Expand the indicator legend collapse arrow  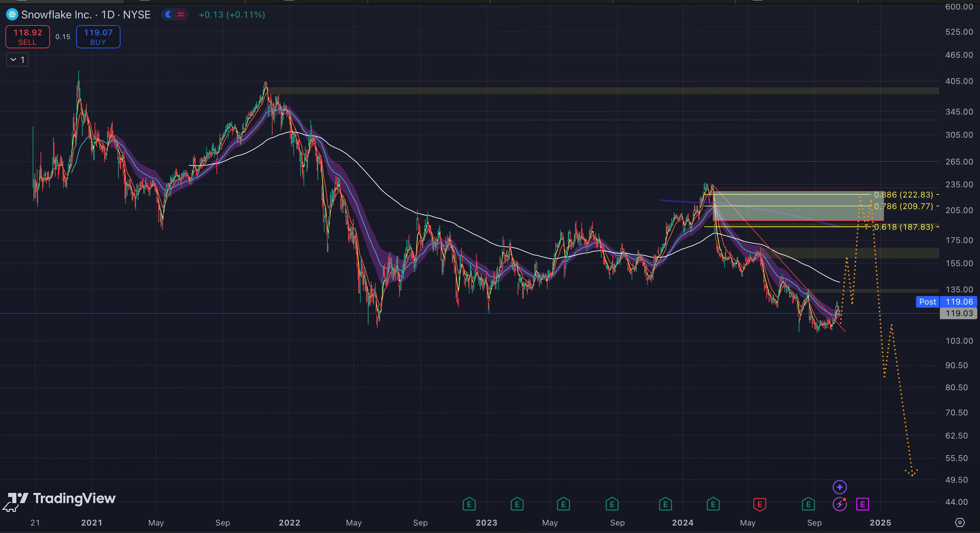tap(13, 60)
